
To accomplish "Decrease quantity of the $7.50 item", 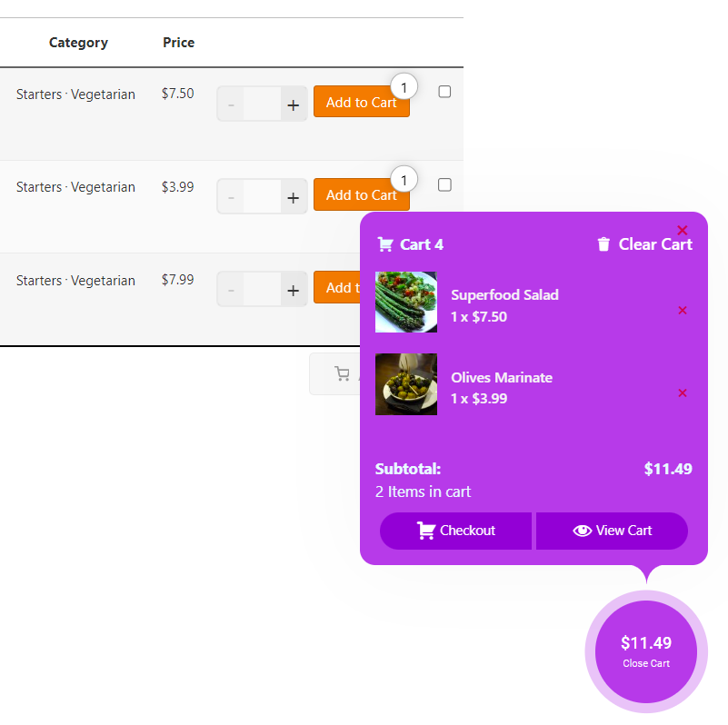I will (231, 104).
